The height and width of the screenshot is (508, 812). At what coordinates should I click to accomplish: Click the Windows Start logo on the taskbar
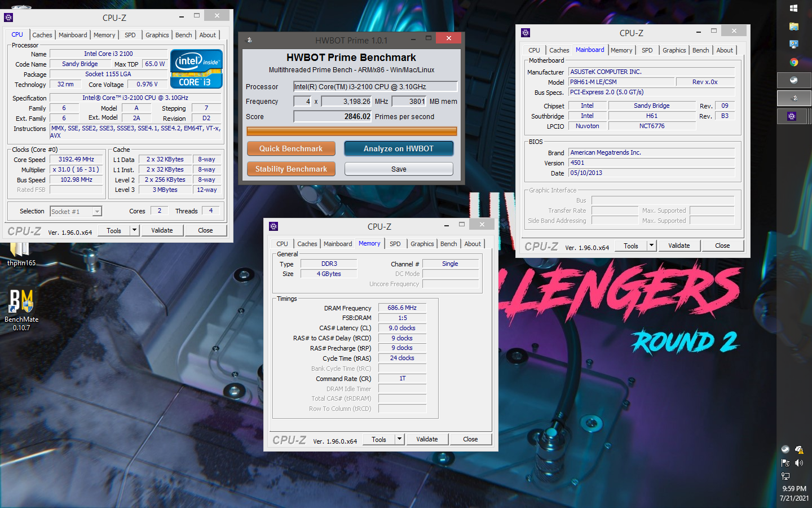794,8
